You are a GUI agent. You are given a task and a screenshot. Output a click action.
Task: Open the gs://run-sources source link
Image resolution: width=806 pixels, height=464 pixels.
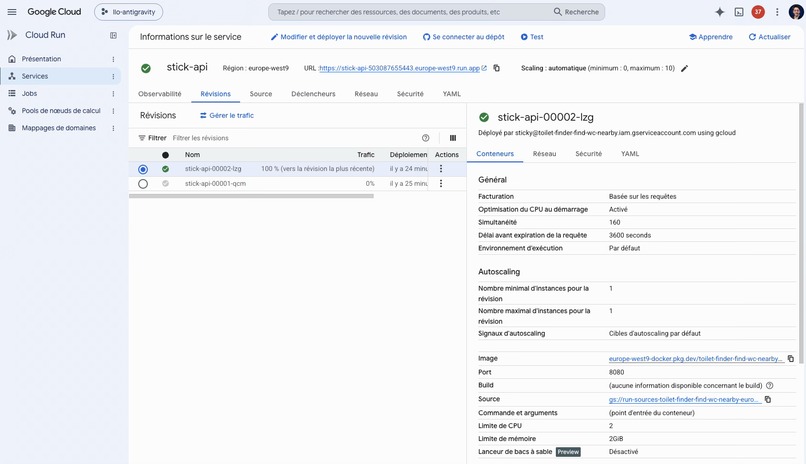click(684, 399)
